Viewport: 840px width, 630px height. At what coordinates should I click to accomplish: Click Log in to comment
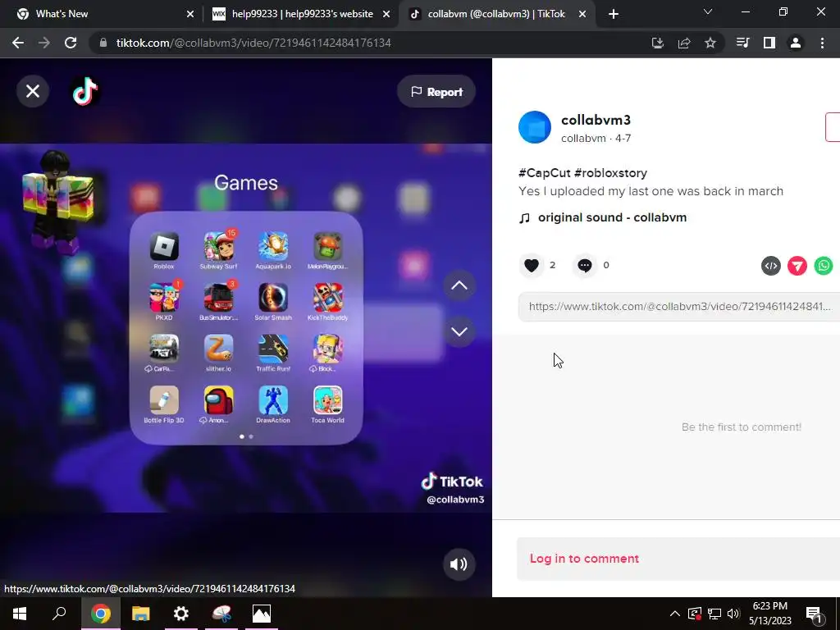coord(584,558)
